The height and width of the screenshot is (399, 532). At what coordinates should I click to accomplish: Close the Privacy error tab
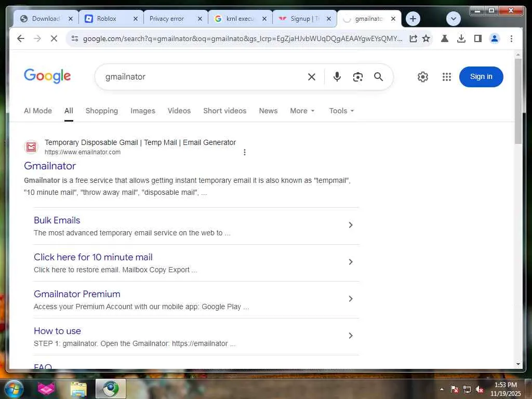[x=200, y=19]
